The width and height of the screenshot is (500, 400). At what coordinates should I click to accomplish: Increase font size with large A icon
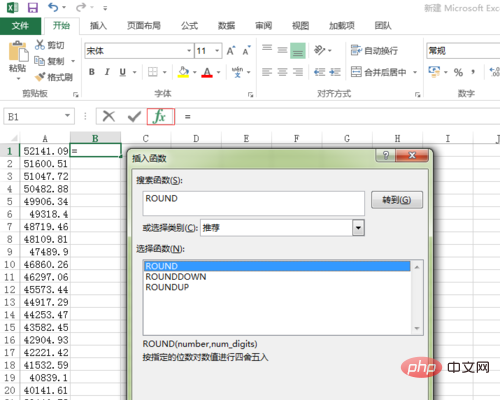[x=231, y=51]
